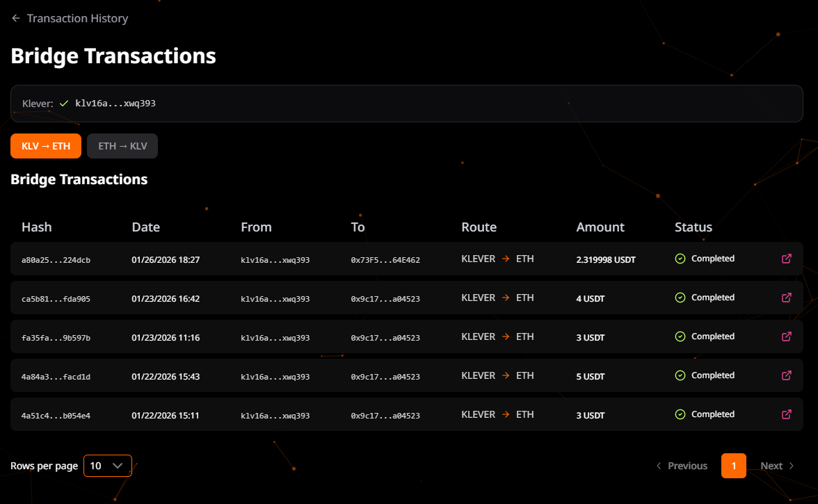
Task: Click the Transaction History breadcrumb text
Action: [77, 19]
